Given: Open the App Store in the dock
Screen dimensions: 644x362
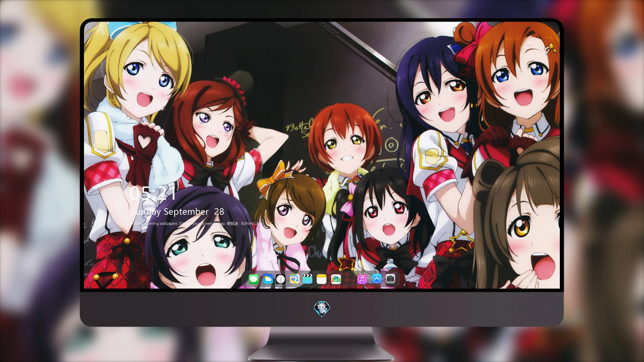Looking at the screenshot, I should pyautogui.click(x=377, y=279).
